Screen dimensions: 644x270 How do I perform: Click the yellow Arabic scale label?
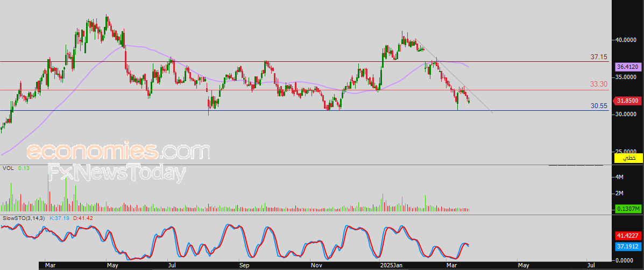[627, 158]
